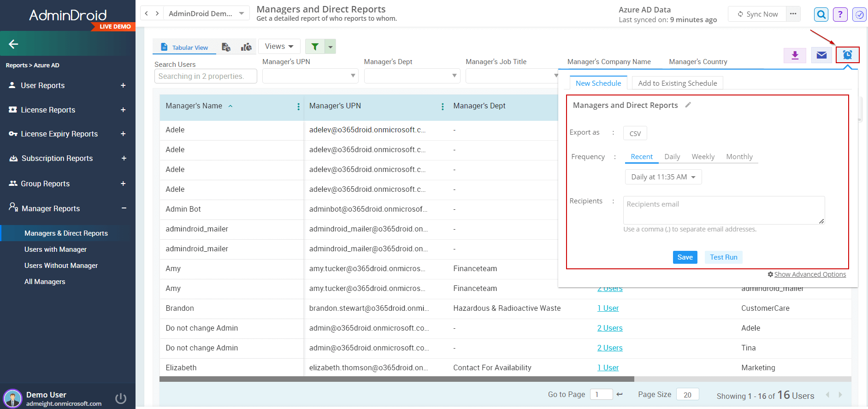This screenshot has width=868, height=409.
Task: Sort by Manager's Name ascending arrow
Action: pyautogui.click(x=230, y=106)
